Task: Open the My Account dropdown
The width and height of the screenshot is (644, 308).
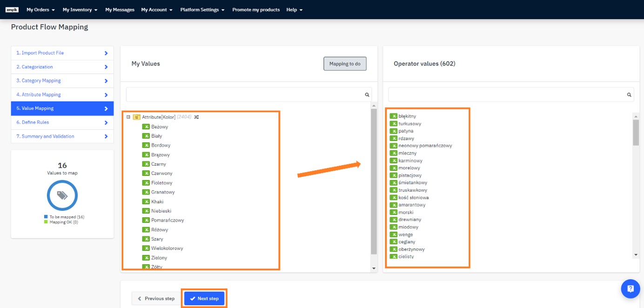Action: (157, 10)
